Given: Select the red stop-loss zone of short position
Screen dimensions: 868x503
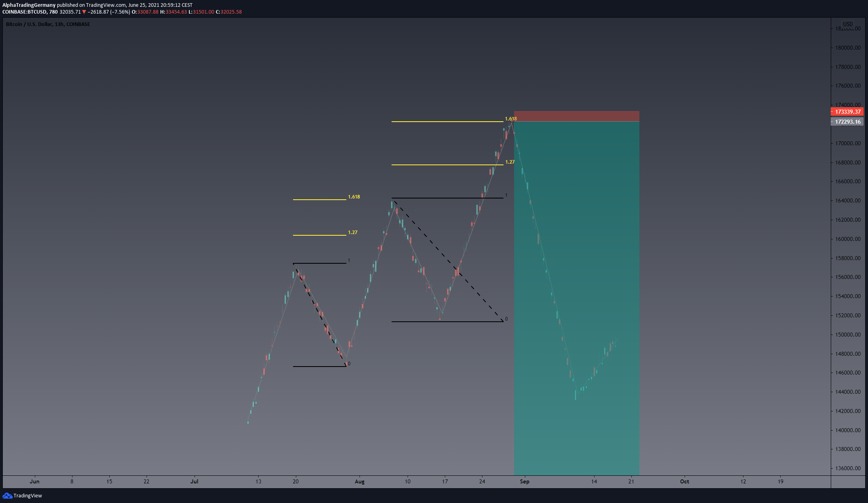Looking at the screenshot, I should click(x=577, y=116).
